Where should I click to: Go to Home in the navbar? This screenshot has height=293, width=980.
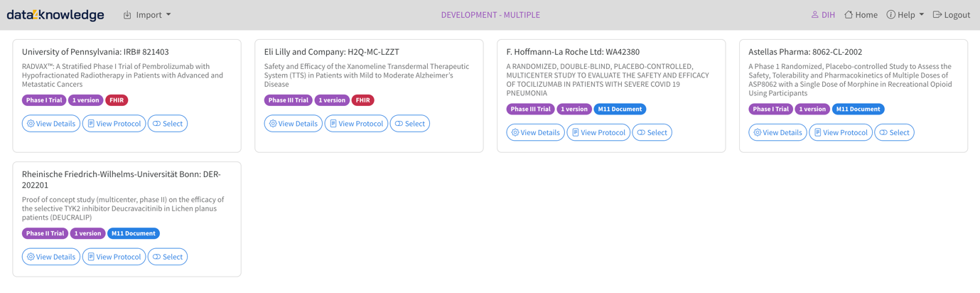point(861,15)
